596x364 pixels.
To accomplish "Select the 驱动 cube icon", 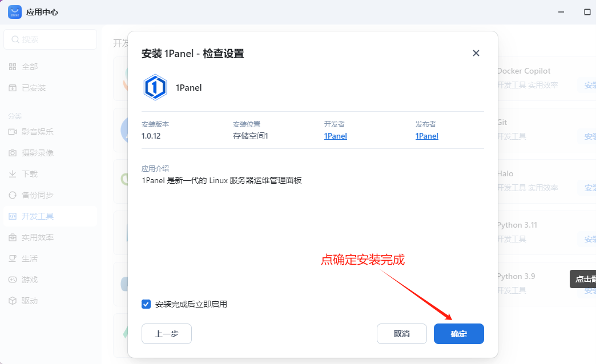I will pos(13,301).
